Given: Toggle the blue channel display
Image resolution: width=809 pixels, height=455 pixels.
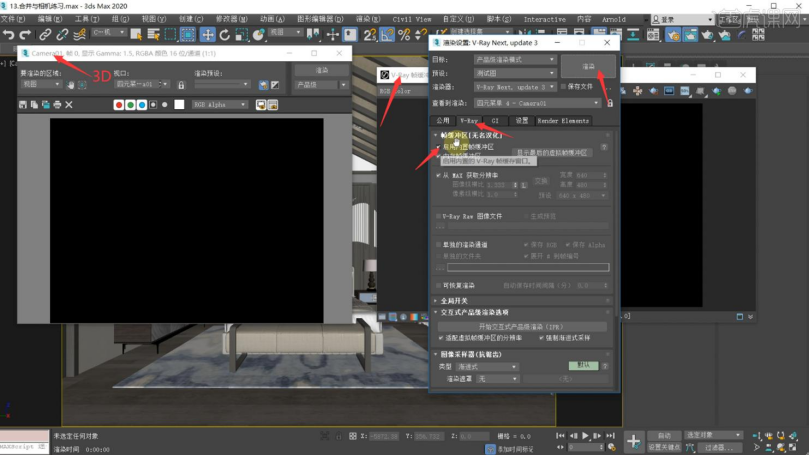Looking at the screenshot, I should pyautogui.click(x=142, y=105).
